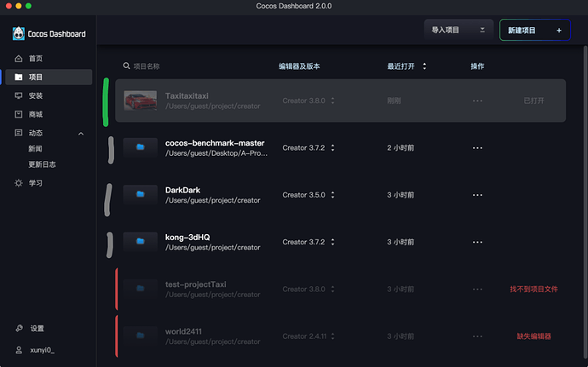The image size is (588, 367).
Task: Open more actions for DarkDark
Action: coord(477,195)
